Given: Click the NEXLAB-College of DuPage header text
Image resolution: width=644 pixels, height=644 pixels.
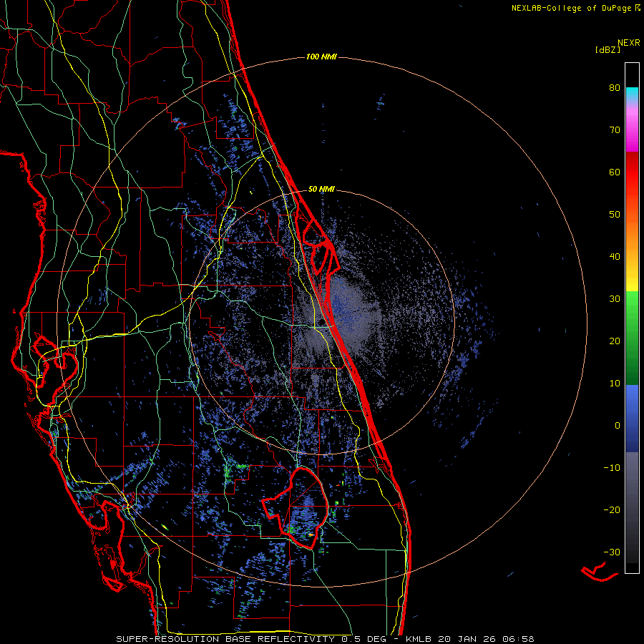Looking at the screenshot, I should tap(571, 8).
